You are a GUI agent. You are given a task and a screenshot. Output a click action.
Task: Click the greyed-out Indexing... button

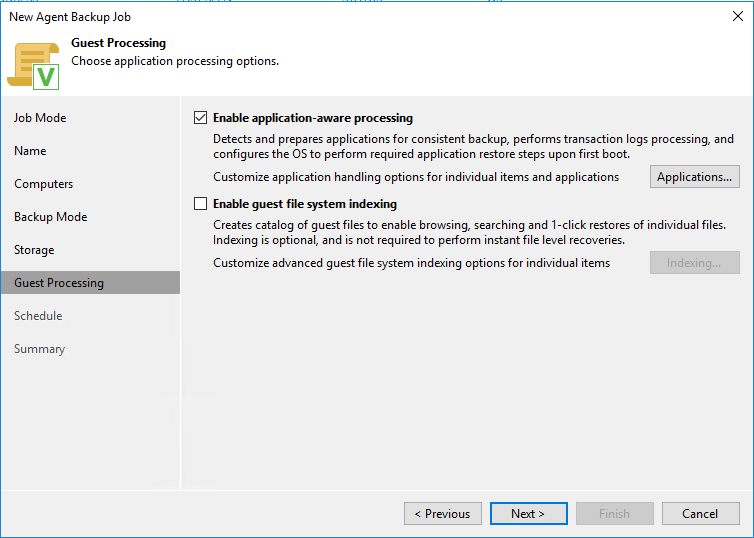(x=695, y=263)
